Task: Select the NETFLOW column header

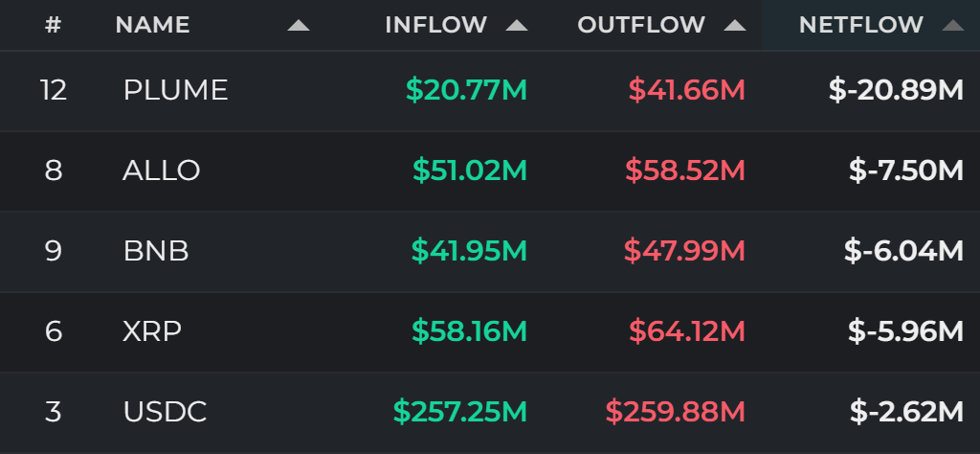Action: pos(861,25)
